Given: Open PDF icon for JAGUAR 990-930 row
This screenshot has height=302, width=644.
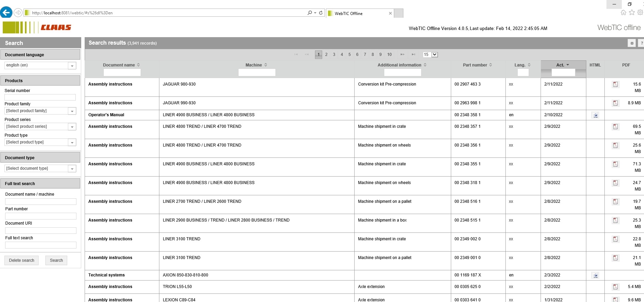Looking at the screenshot, I should tap(615, 103).
